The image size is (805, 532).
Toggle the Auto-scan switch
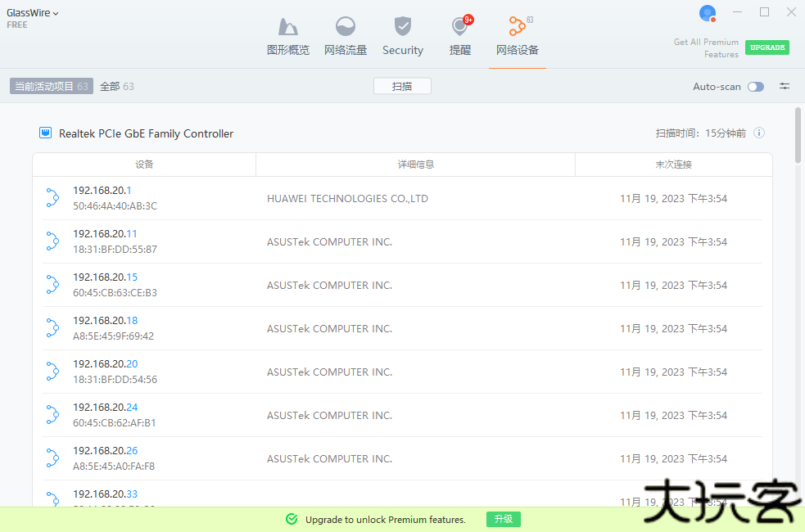coord(755,87)
